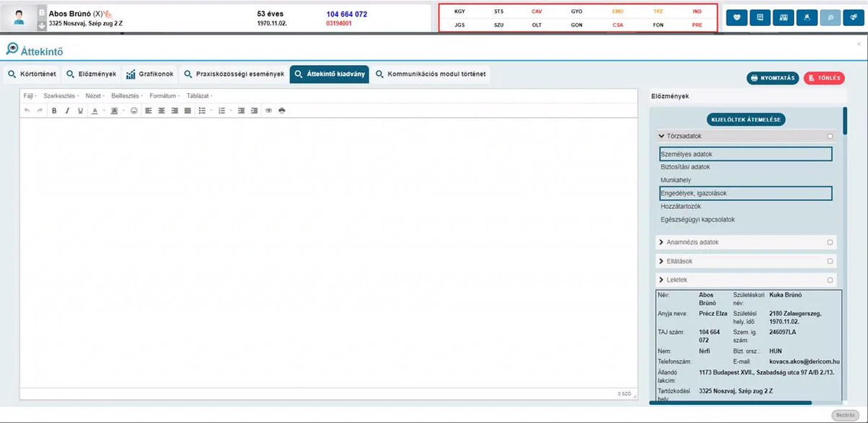Select Biztosítási adatok item
Image resolution: width=868 pixels, height=423 pixels.
tap(685, 167)
